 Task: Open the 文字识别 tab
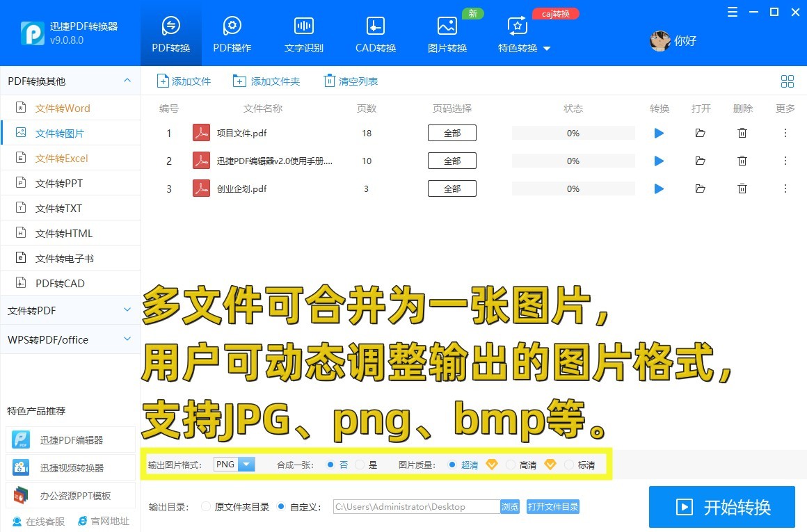[303, 34]
